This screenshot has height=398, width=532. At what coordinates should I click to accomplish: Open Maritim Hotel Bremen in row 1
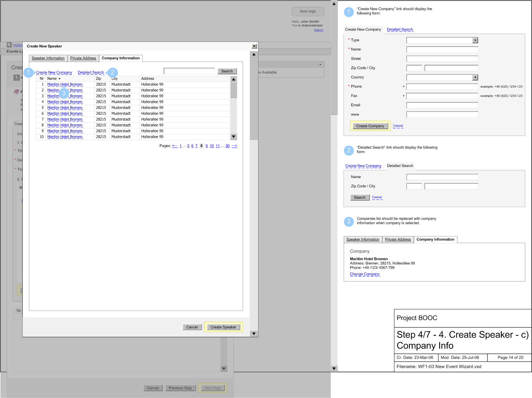(65, 85)
